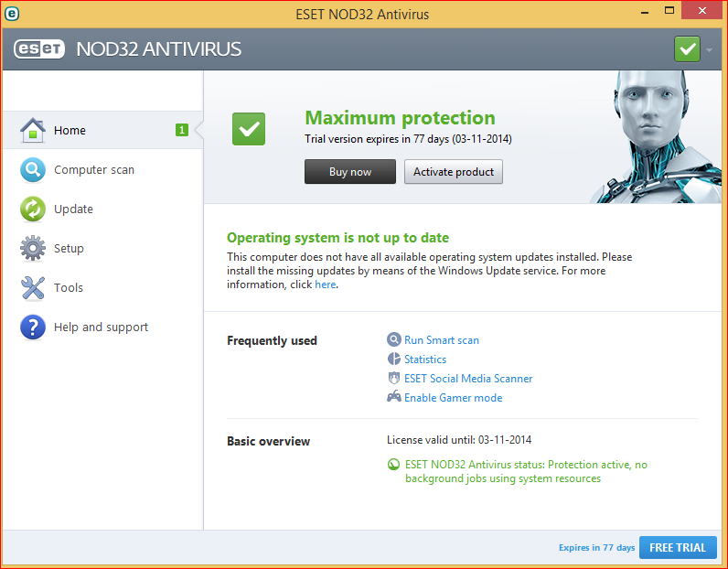Open ESET Social Media Scanner link
This screenshot has height=569, width=728.
click(468, 379)
